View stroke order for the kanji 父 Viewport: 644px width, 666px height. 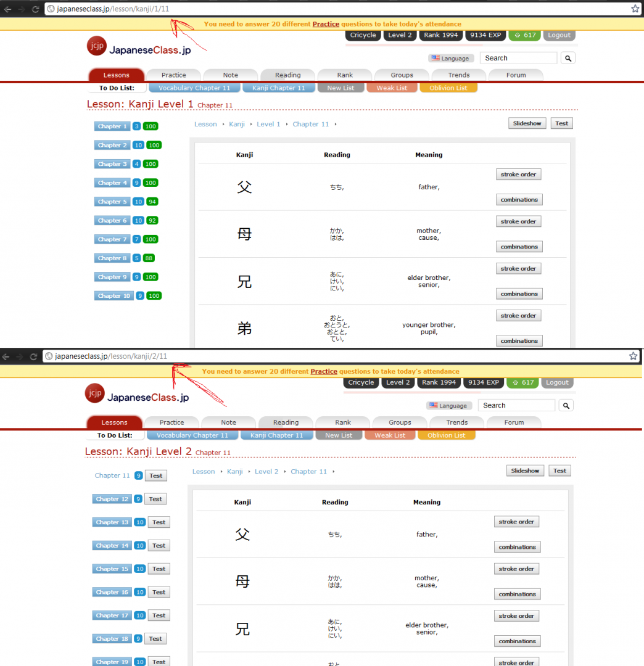click(x=518, y=174)
